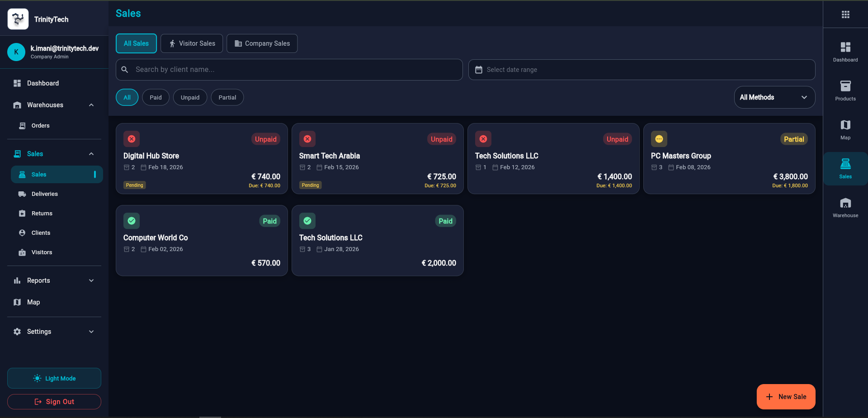Image resolution: width=868 pixels, height=418 pixels.
Task: Filter sales by Unpaid status
Action: (x=190, y=97)
